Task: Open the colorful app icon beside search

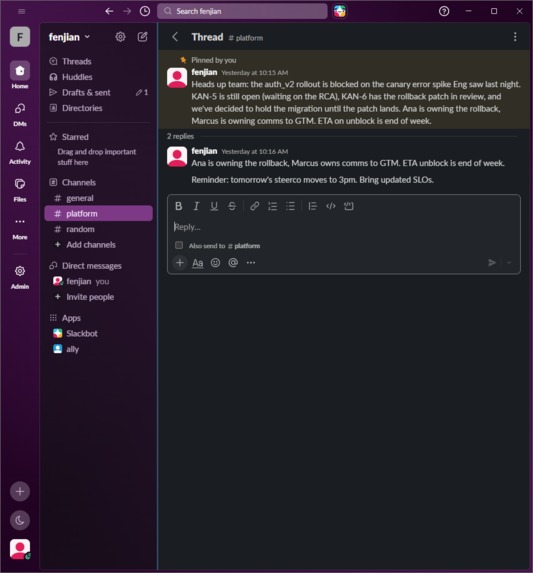Action: 340,11
